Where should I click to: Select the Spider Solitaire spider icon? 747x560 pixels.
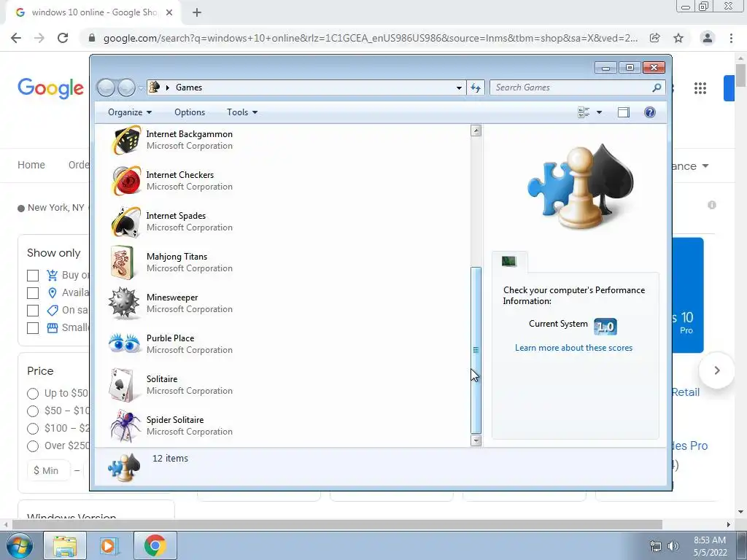click(125, 426)
